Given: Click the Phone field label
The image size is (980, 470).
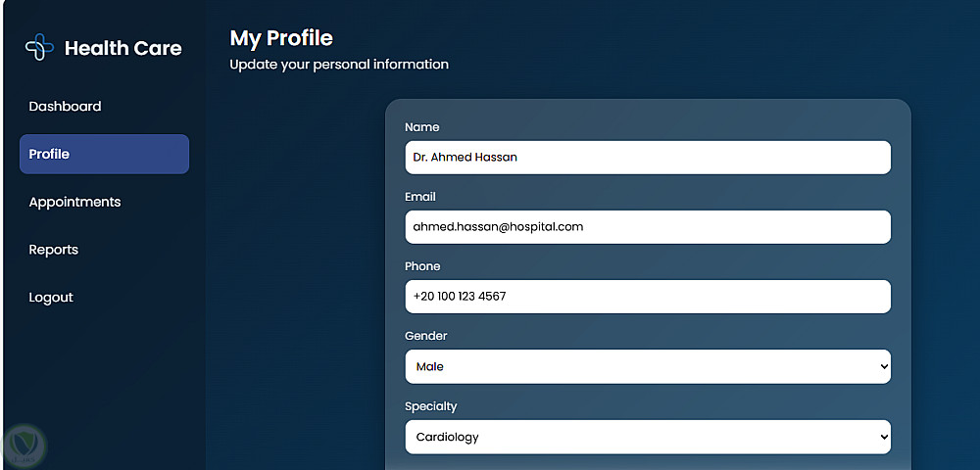Looking at the screenshot, I should (x=423, y=266).
